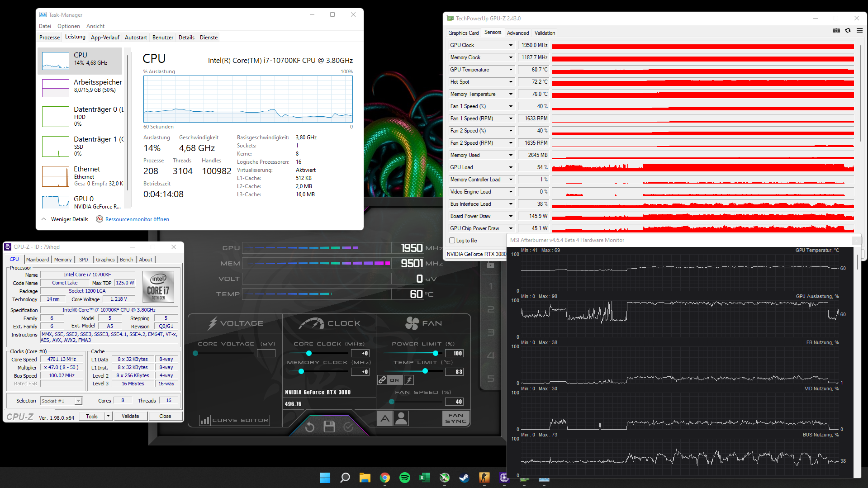The width and height of the screenshot is (868, 488).
Task: Switch to the Advanced tab in GPU-Z
Action: (518, 33)
